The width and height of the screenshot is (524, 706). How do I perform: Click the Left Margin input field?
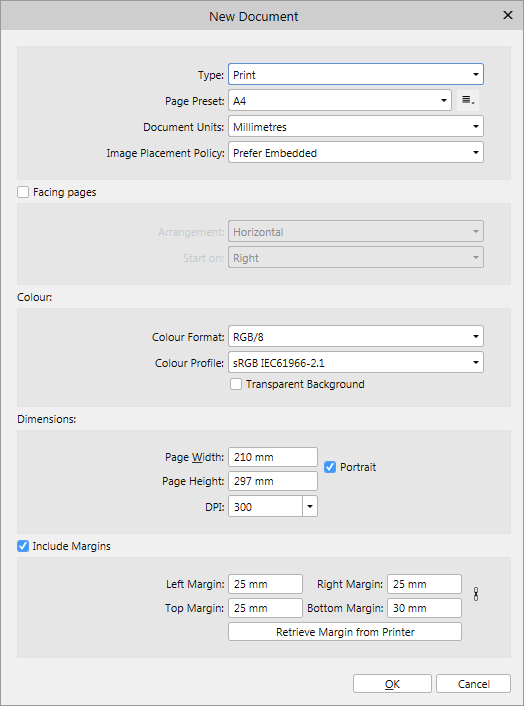pyautogui.click(x=265, y=584)
